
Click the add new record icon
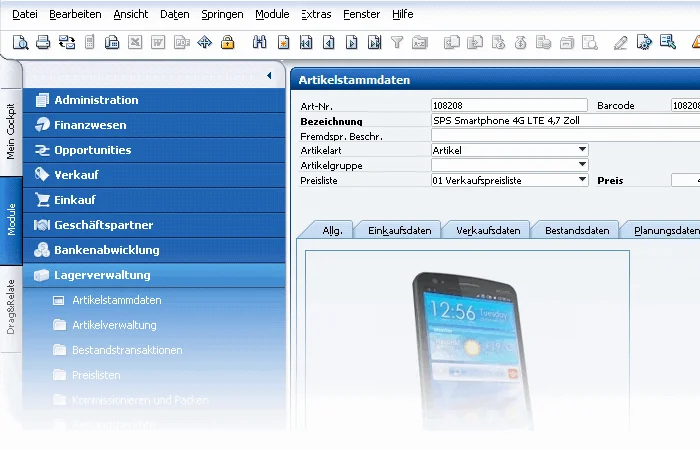point(283,42)
